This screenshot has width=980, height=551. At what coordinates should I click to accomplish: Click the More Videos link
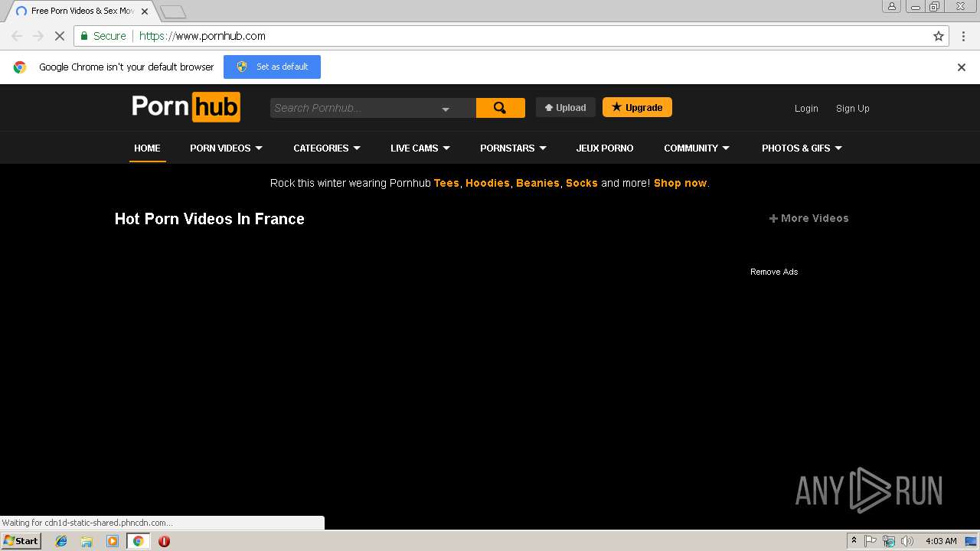point(808,218)
